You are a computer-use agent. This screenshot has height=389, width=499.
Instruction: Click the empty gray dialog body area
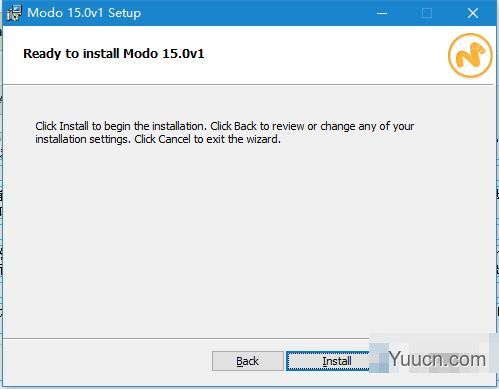248,240
